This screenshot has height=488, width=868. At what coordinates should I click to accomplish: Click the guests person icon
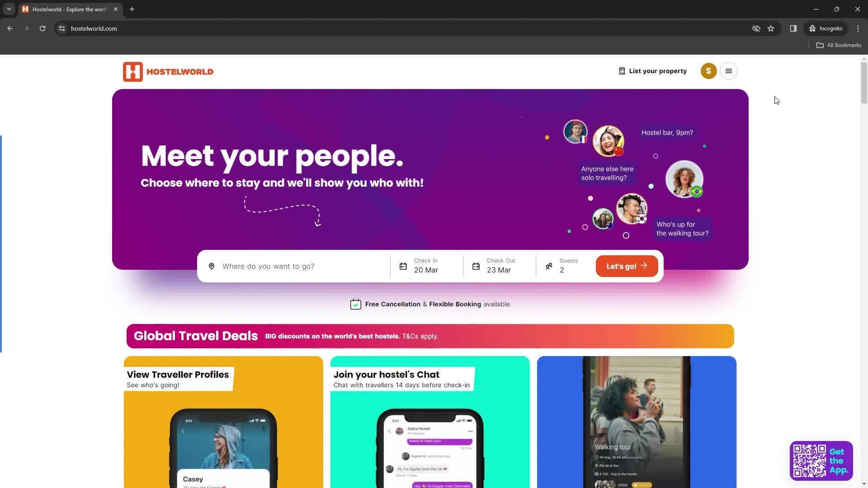click(548, 265)
